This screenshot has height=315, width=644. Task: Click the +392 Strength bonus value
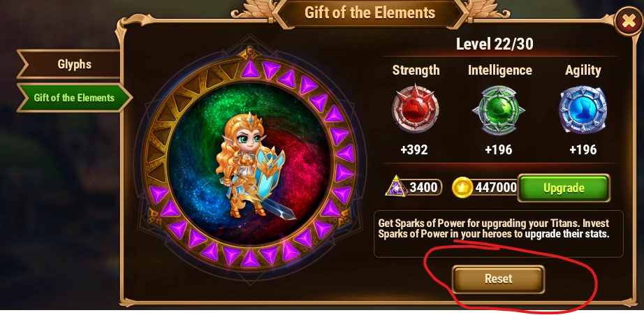coord(414,149)
